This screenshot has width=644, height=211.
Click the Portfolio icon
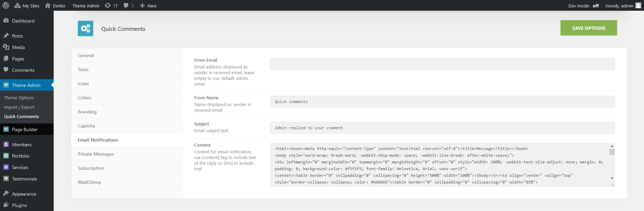(6, 156)
